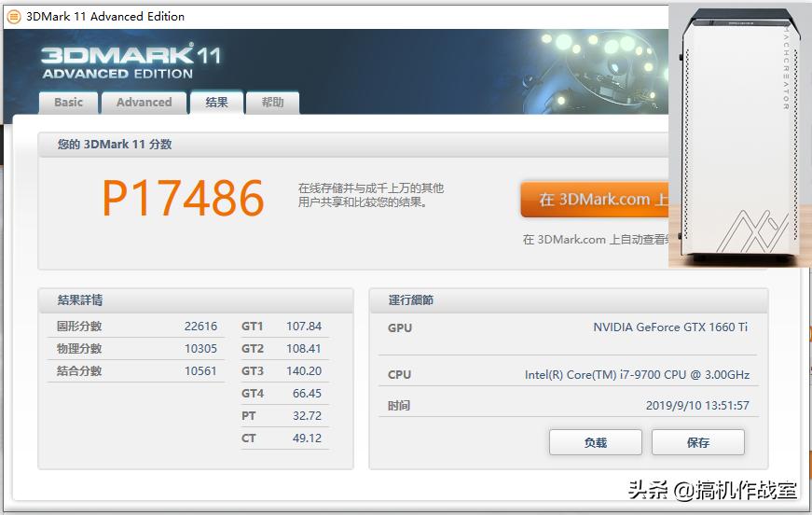Screen dimensions: 812x515
Task: Click the GT3 result 140.20
Action: click(x=304, y=371)
